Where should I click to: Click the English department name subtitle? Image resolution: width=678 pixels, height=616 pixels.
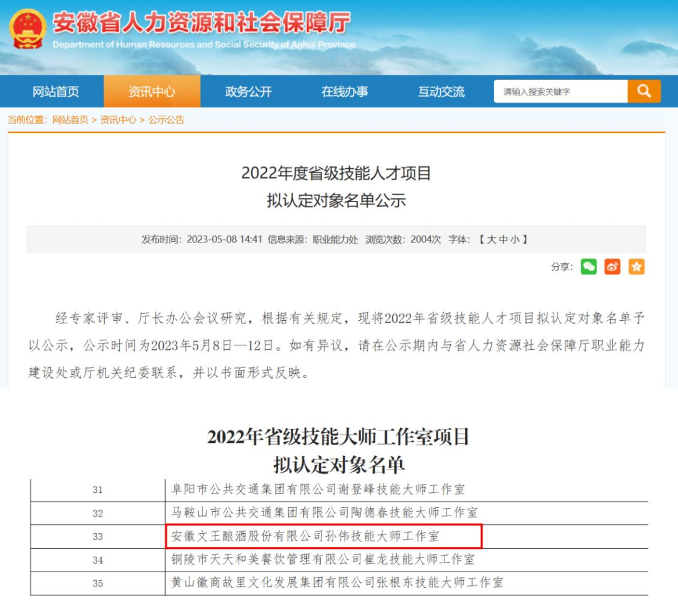(x=204, y=44)
